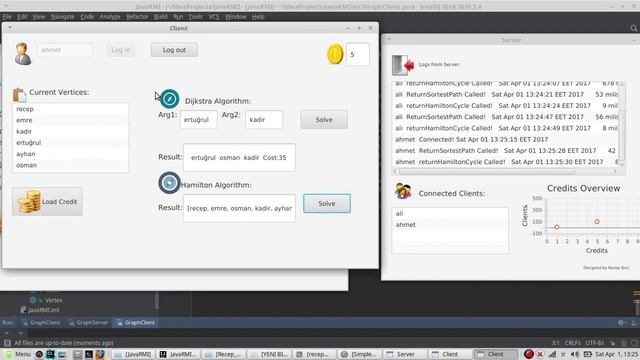Select the ayhan vertex in Current Vertices
640x360 pixels.
coord(71,154)
